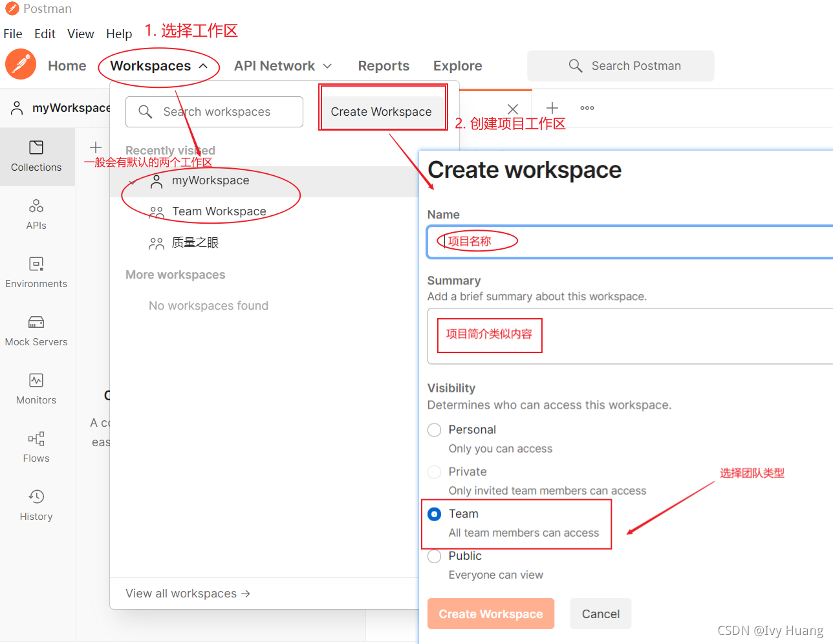Open the File menu
The image size is (833, 644).
click(13, 34)
